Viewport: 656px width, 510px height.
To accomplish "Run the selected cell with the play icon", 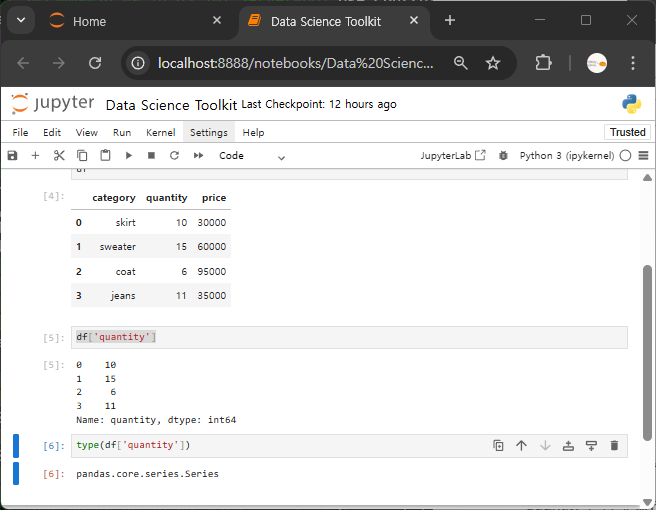I will [129, 156].
